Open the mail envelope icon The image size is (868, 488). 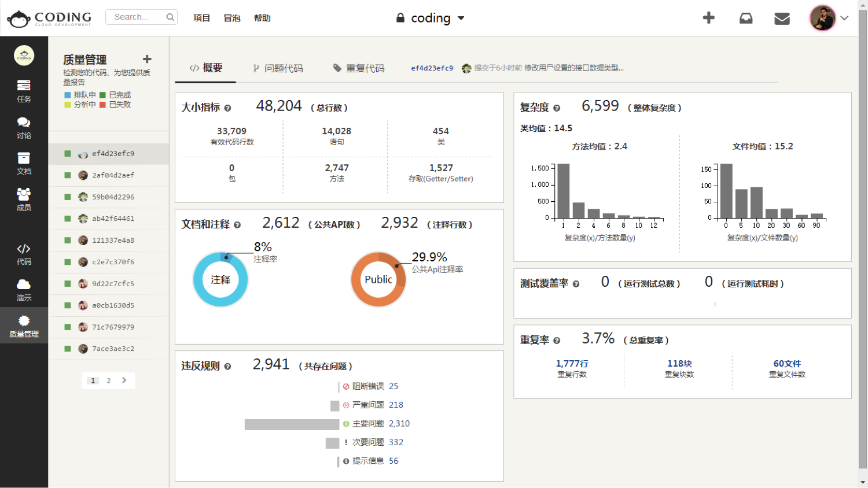pyautogui.click(x=782, y=19)
